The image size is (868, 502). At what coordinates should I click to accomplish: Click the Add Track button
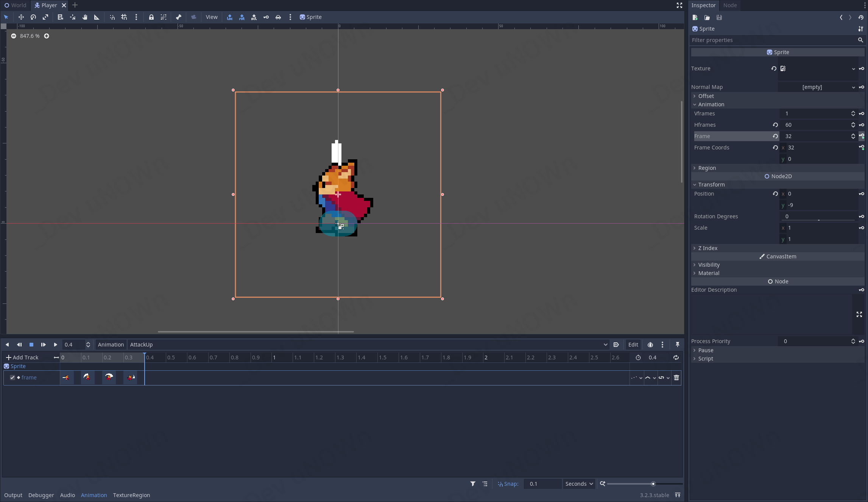pos(22,357)
